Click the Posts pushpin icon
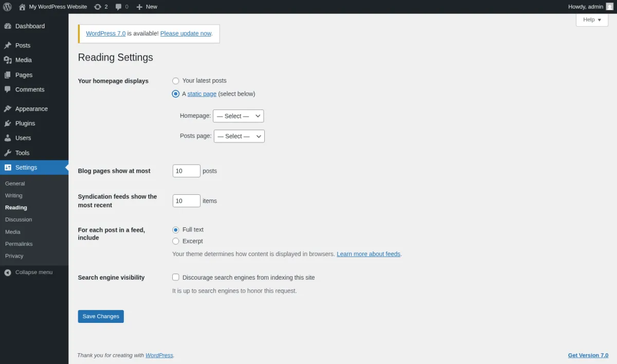This screenshot has height=364, width=617. 8,45
